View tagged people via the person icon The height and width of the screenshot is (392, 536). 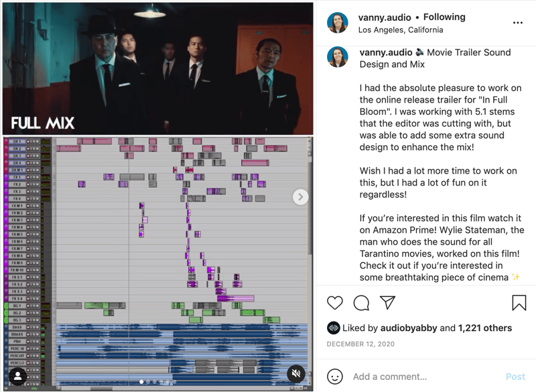17,377
